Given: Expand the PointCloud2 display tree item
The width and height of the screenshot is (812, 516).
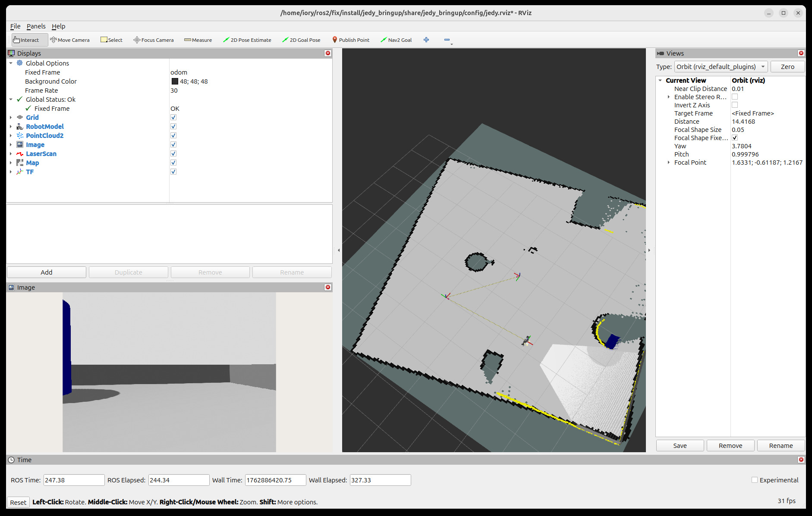Looking at the screenshot, I should [x=11, y=135].
